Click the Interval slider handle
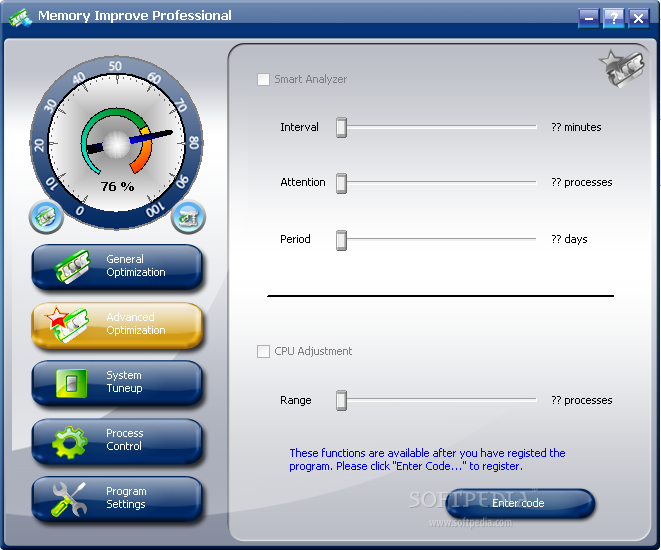The width and height of the screenshot is (661, 550). tap(341, 127)
